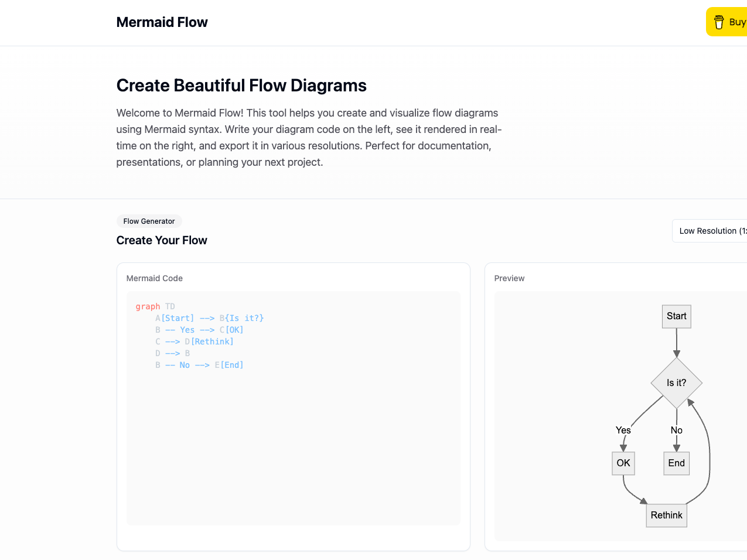Click the Preview panel header
This screenshot has height=560, width=747.
click(x=509, y=278)
